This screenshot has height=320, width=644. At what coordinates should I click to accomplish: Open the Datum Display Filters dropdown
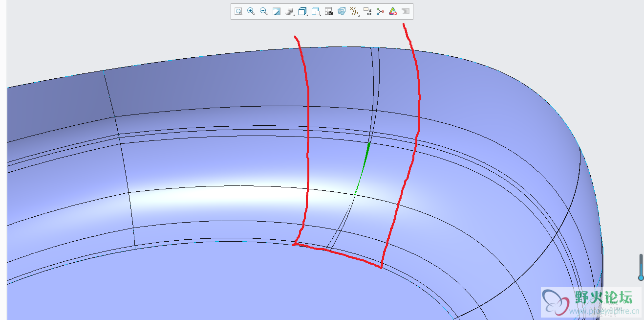click(355, 11)
